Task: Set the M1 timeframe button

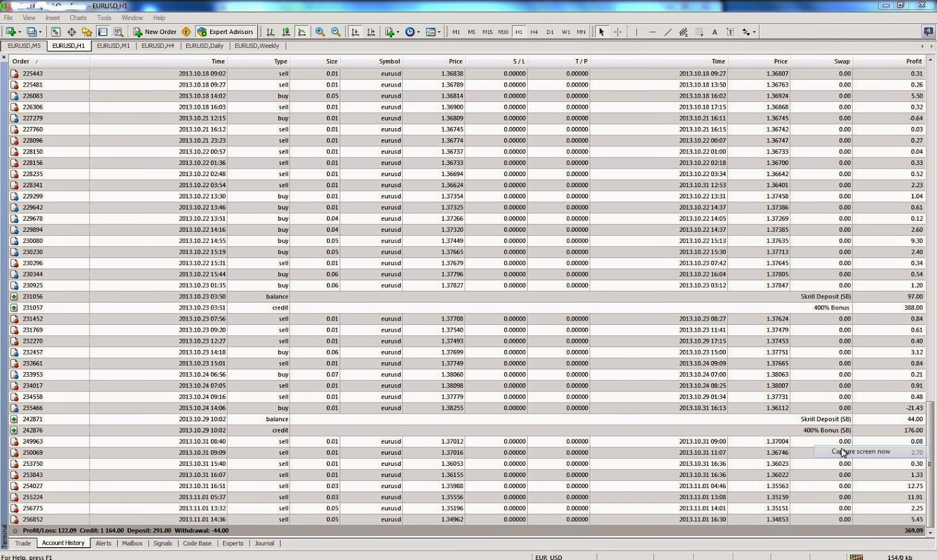Action: click(x=456, y=32)
